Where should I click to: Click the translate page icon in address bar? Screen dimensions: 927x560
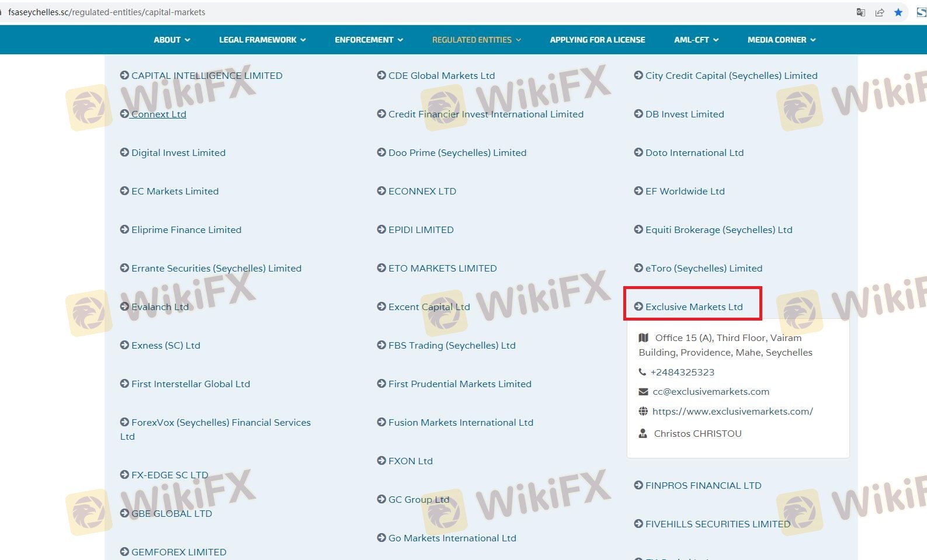coord(860,12)
